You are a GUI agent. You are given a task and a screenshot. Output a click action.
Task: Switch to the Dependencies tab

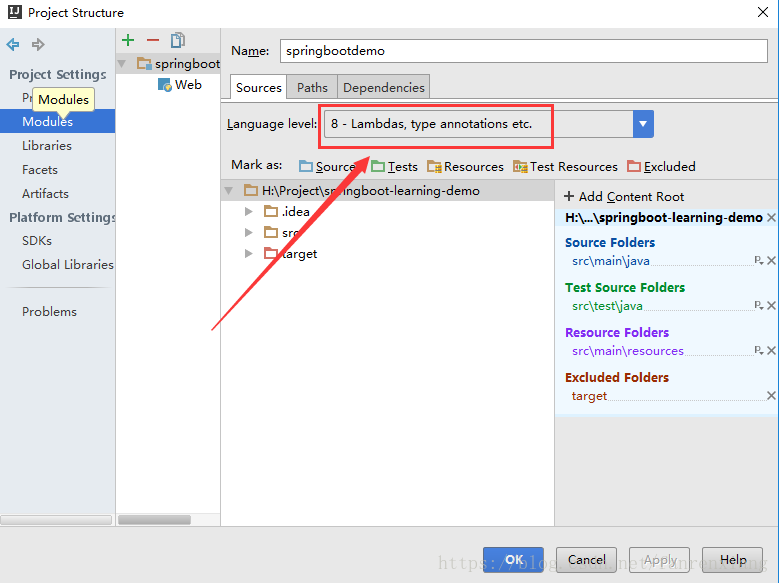pyautogui.click(x=384, y=88)
